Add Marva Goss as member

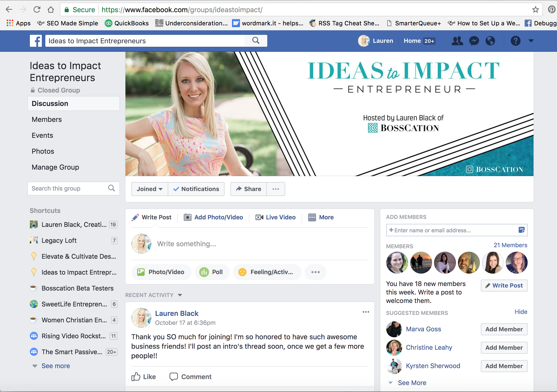(504, 329)
